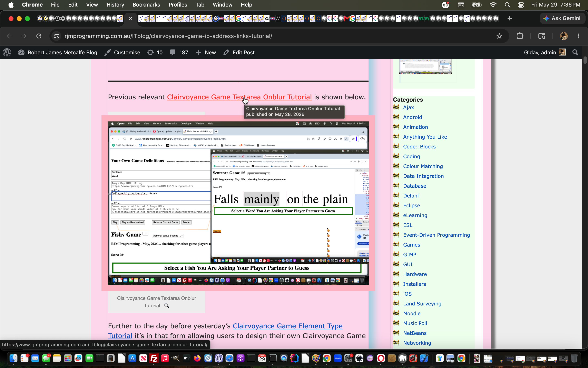
Task: Open site information icon beside the URL
Action: click(x=56, y=36)
